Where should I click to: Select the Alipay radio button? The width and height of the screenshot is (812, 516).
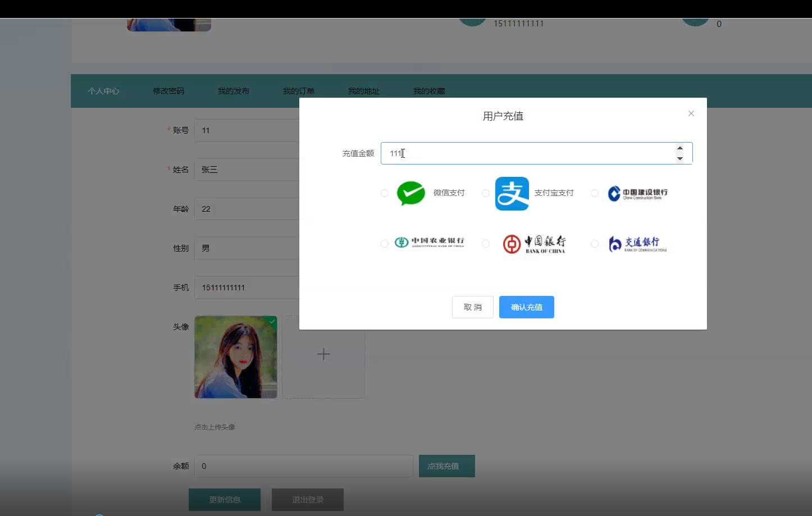(x=485, y=193)
